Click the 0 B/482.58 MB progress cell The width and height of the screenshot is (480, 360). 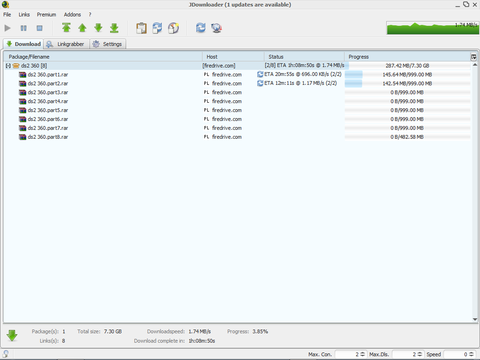pyautogui.click(x=407, y=137)
